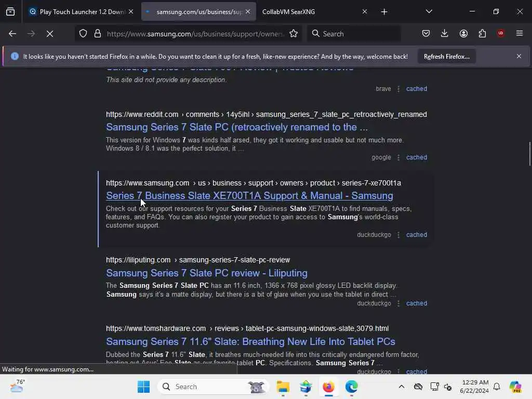Click reddit.com result URL text
The image size is (532, 399).
tap(267, 114)
